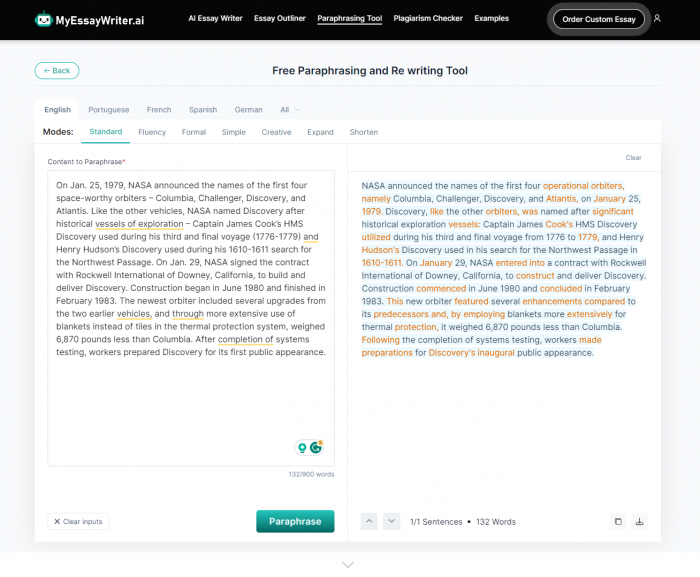The width and height of the screenshot is (700, 577).
Task: Click underlined phrase 'vessels of exploration' in input
Action: point(139,224)
